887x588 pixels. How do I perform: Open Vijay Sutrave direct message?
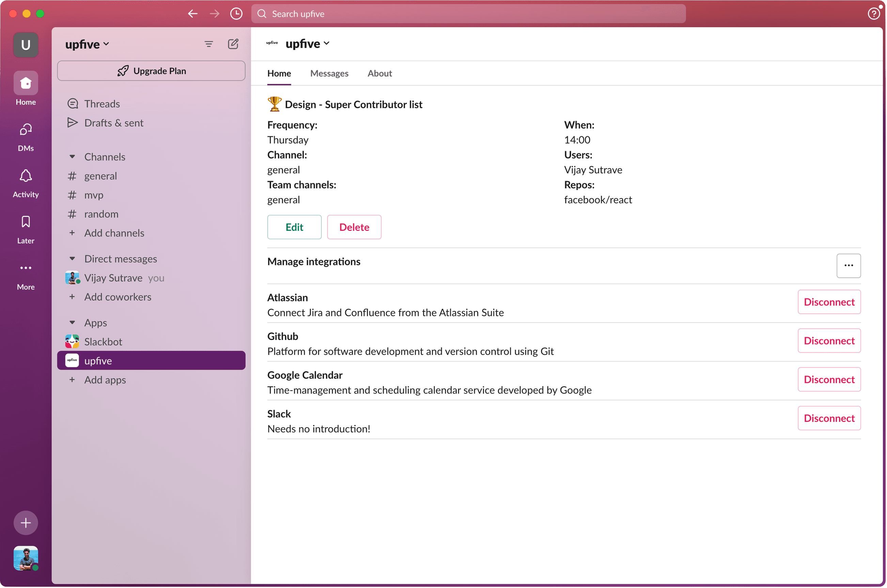(x=151, y=278)
